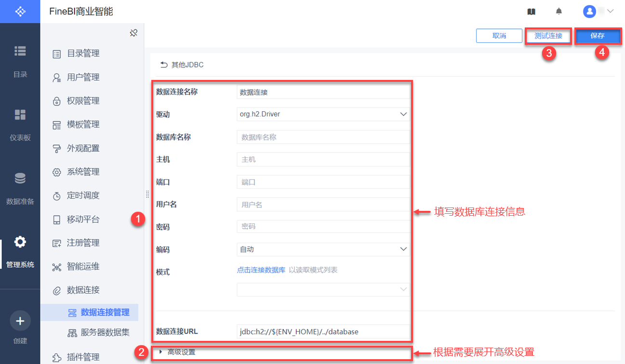625x364 pixels.
Task: Open the 驱动 org.h2.Driver dropdown
Action: tap(323, 114)
